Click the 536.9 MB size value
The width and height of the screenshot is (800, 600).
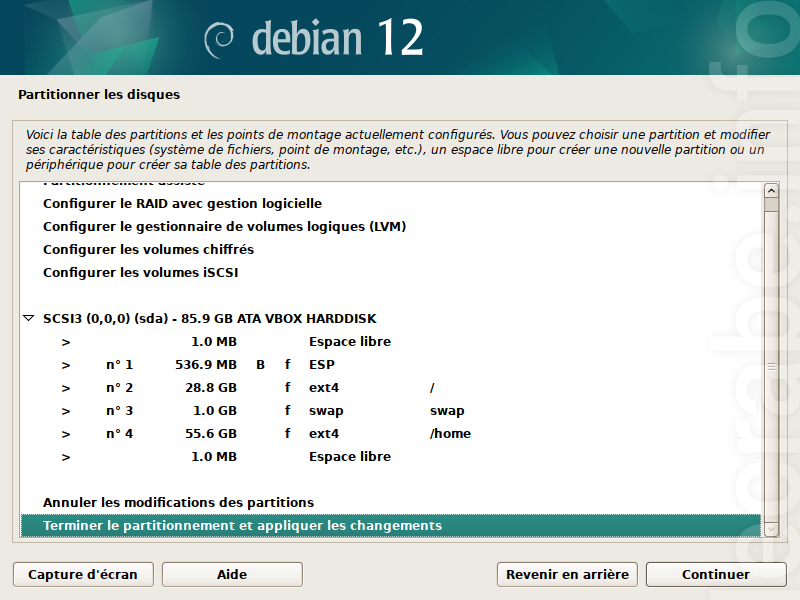pyautogui.click(x=206, y=365)
